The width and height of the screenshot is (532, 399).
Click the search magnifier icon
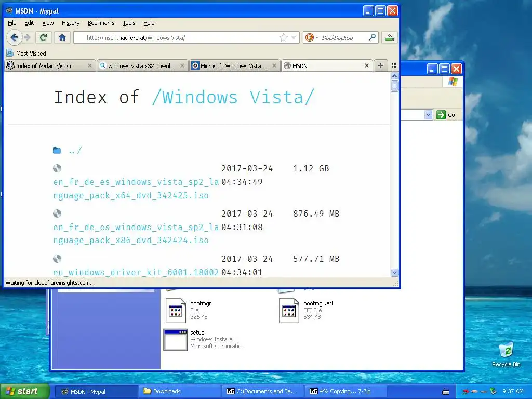pyautogui.click(x=372, y=37)
